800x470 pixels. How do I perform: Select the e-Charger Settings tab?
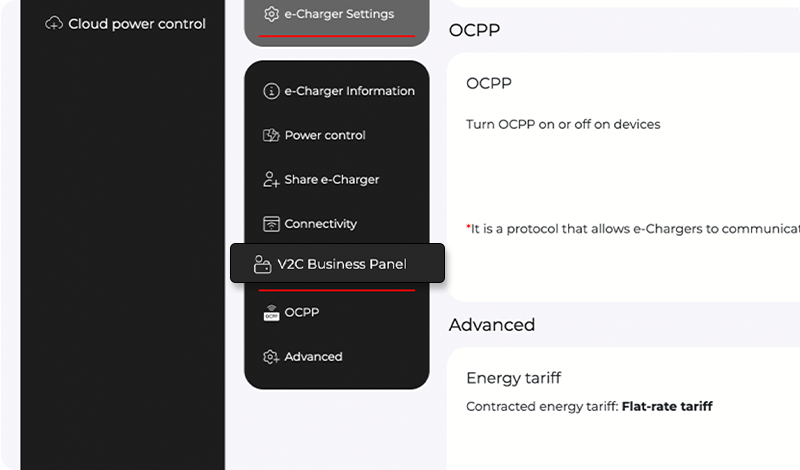pos(339,14)
